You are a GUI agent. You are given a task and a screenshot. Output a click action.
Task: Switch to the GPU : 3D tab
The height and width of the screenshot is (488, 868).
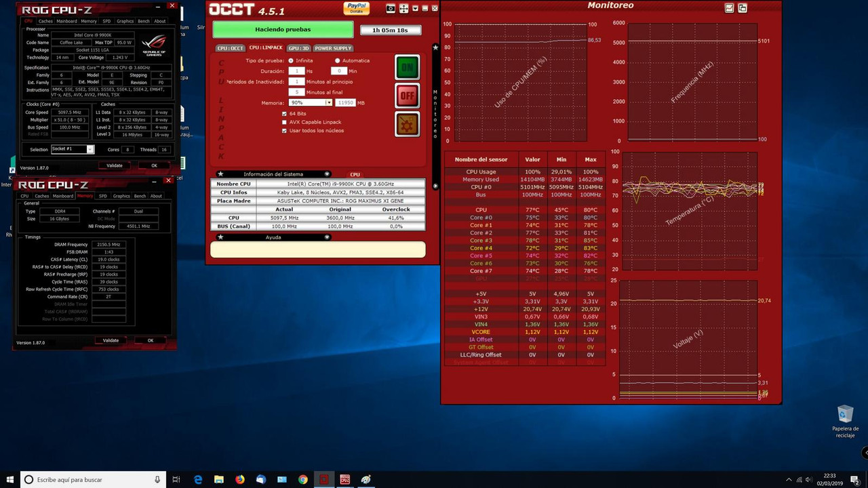299,48
